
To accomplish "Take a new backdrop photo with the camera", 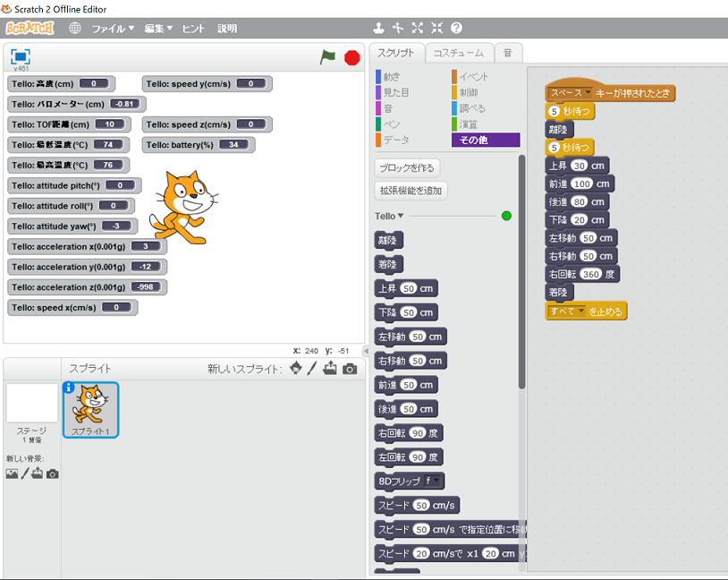I will click(53, 474).
